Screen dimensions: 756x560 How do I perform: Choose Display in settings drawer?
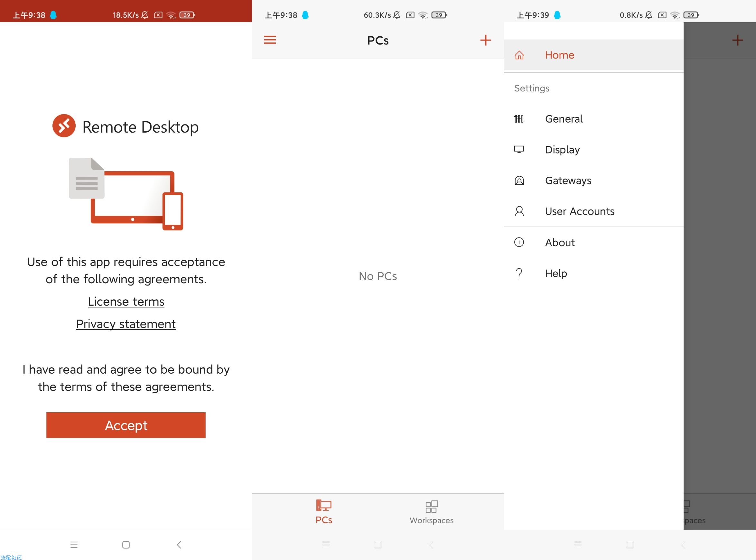(x=562, y=149)
